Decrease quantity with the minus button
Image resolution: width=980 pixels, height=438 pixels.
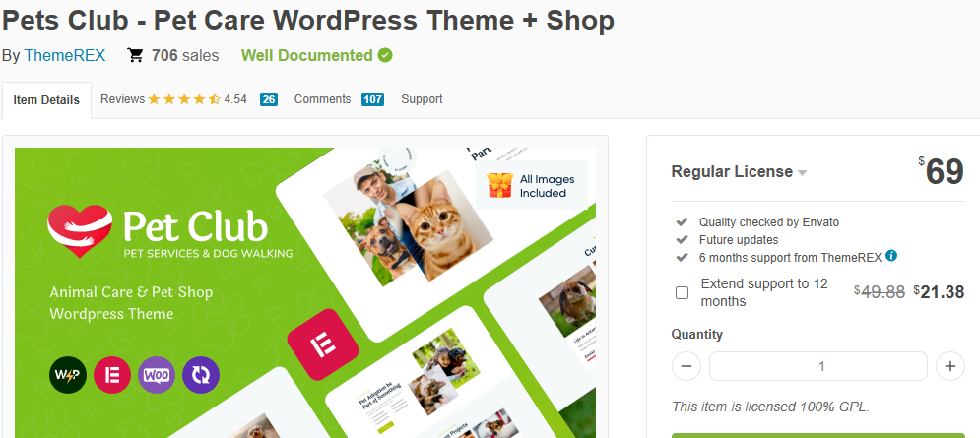(686, 366)
